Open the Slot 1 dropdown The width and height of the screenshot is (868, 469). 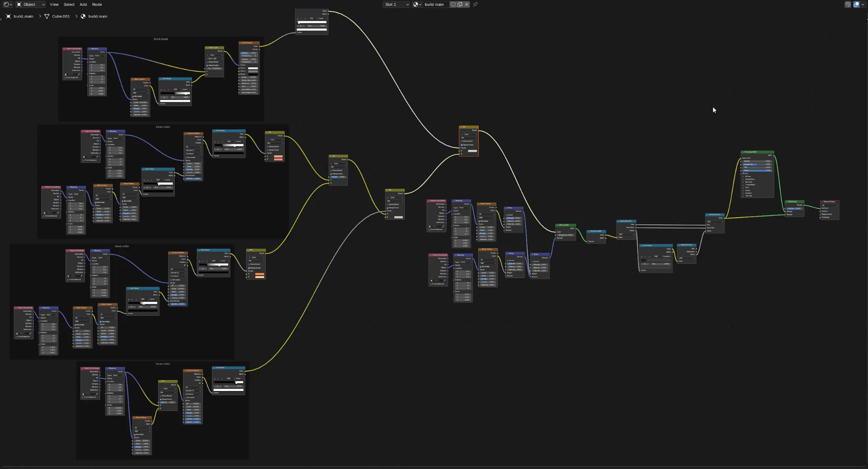(x=396, y=4)
